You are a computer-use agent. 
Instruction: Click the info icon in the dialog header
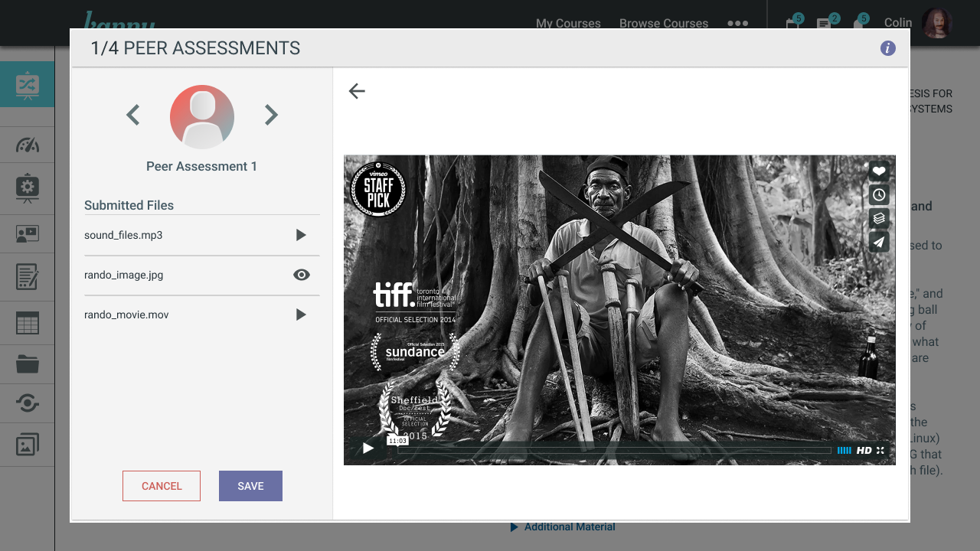pyautogui.click(x=888, y=48)
